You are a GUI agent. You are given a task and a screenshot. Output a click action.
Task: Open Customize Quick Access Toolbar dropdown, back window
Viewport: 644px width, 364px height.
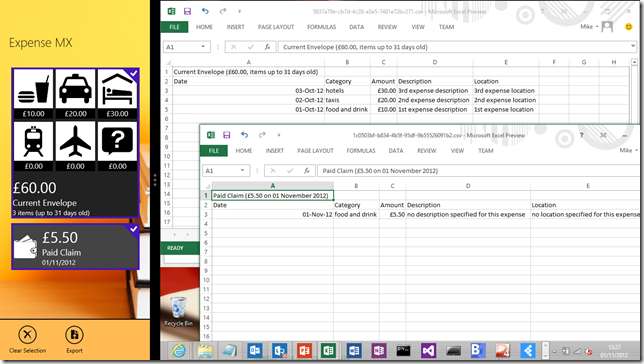[x=239, y=12]
